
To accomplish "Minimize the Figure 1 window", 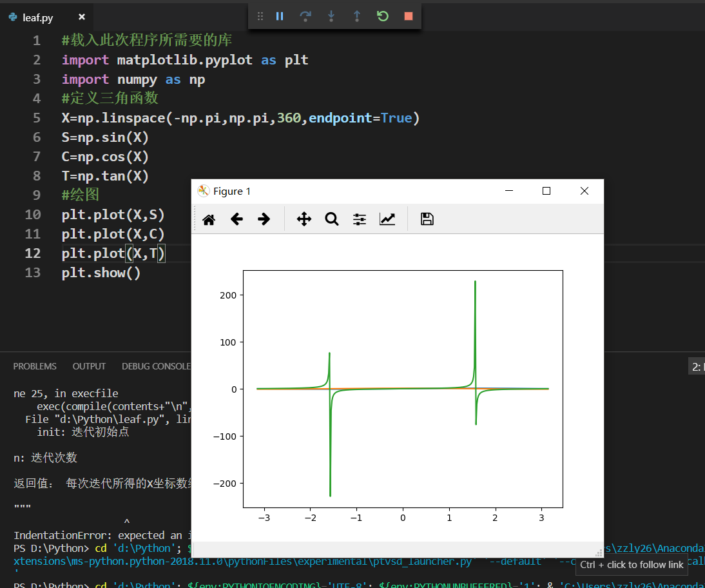I will tap(509, 191).
